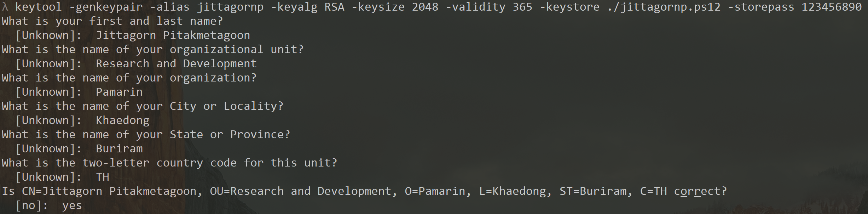Click the RSA key algorithm value
Screen dimensions: 868x214
click(335, 7)
